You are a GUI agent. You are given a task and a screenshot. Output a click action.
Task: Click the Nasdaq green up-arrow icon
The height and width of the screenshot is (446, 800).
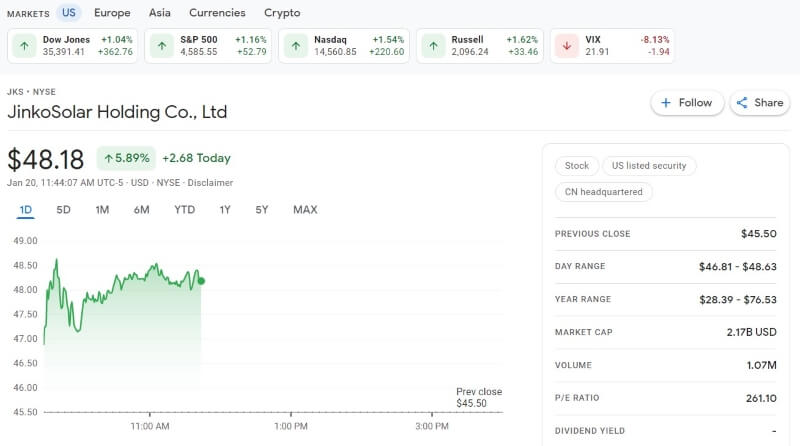296,46
